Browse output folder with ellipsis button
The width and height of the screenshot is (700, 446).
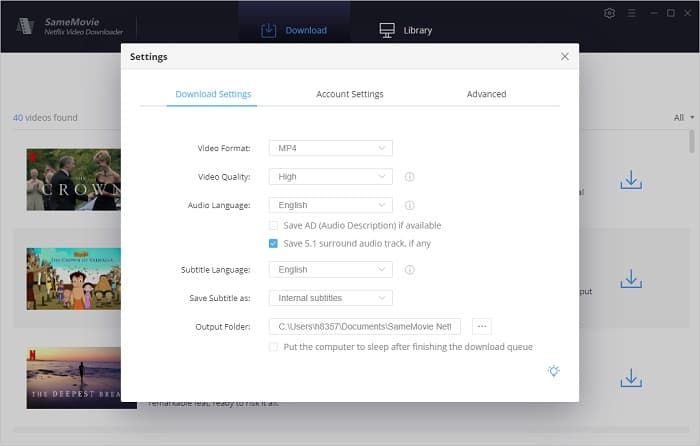click(481, 326)
